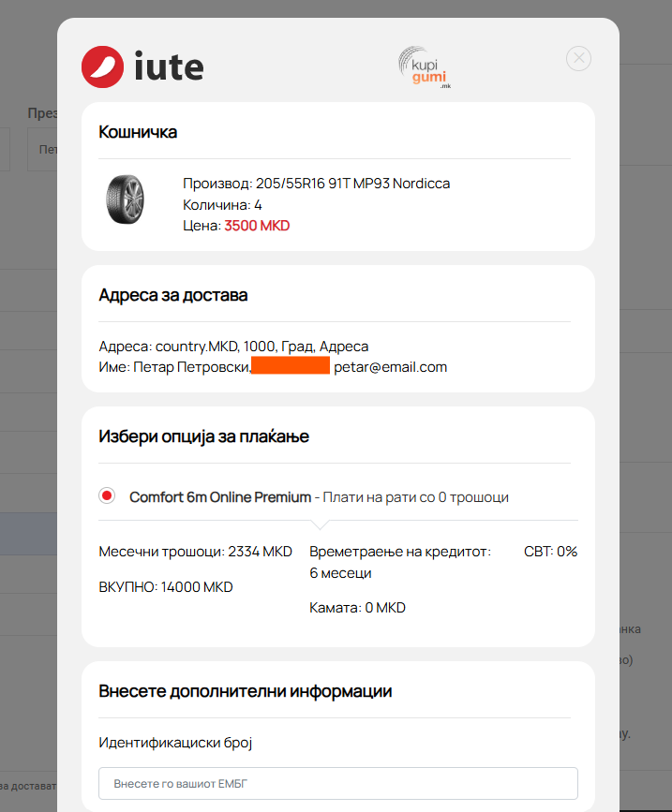
Task: Click the tire product thumbnail
Action: point(125,199)
